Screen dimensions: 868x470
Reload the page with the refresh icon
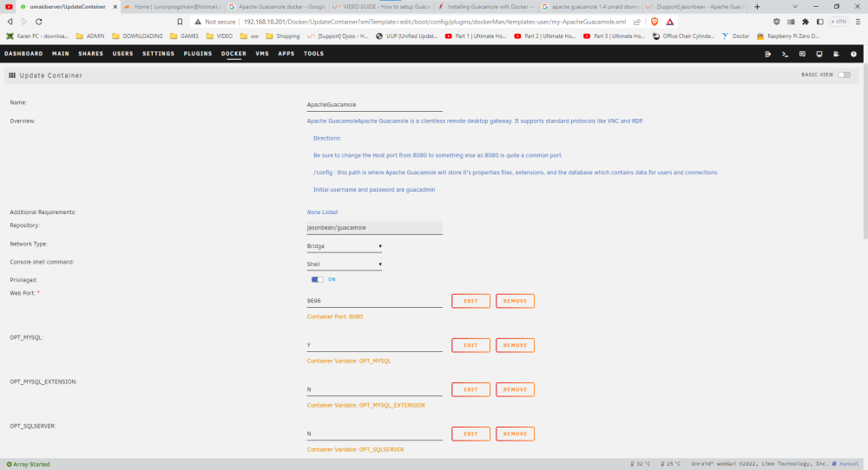39,22
